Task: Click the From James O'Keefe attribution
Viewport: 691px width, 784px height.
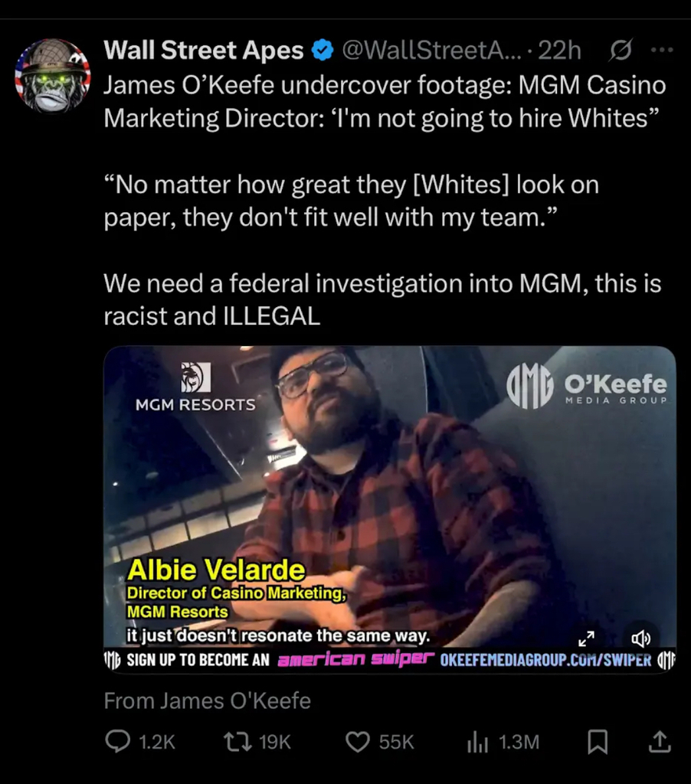Action: 207,701
